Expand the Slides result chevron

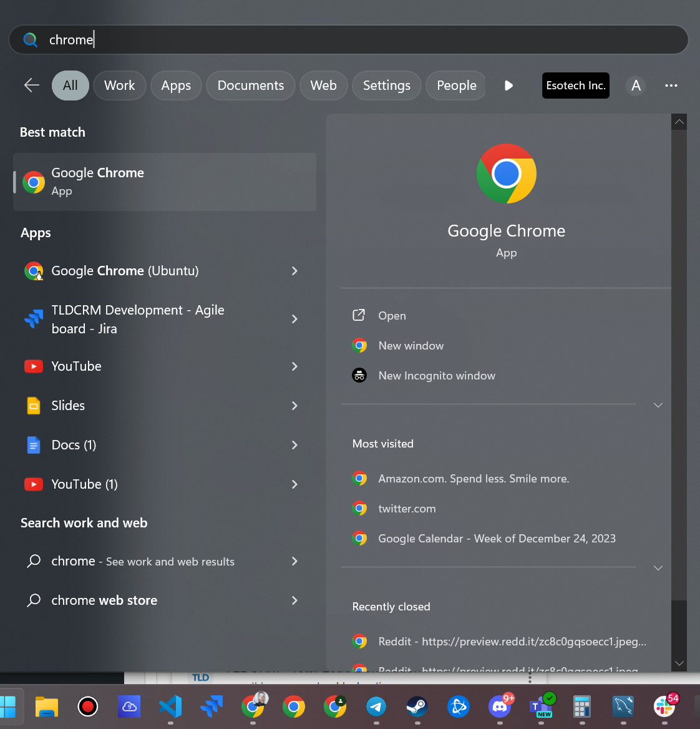pyautogui.click(x=294, y=406)
